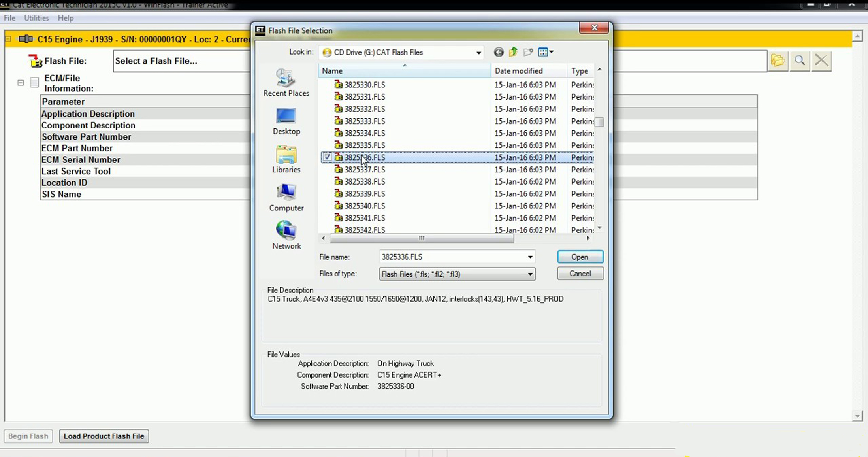Open the Utilities menu
Viewport: 868px width, 457px height.
pyautogui.click(x=36, y=18)
